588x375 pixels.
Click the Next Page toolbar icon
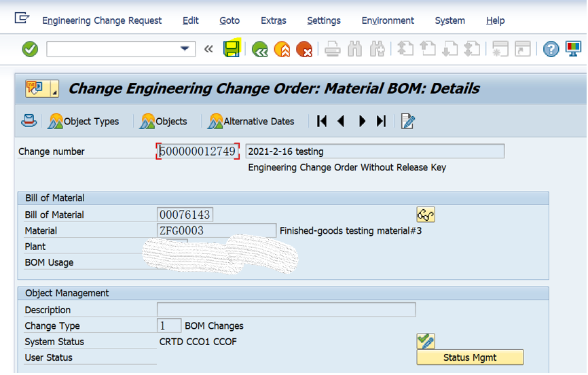point(450,49)
